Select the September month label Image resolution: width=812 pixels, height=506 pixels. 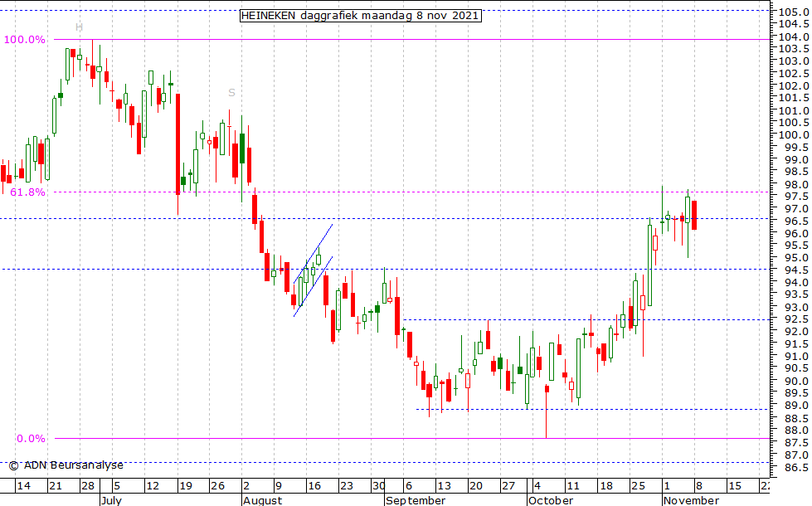[416, 500]
